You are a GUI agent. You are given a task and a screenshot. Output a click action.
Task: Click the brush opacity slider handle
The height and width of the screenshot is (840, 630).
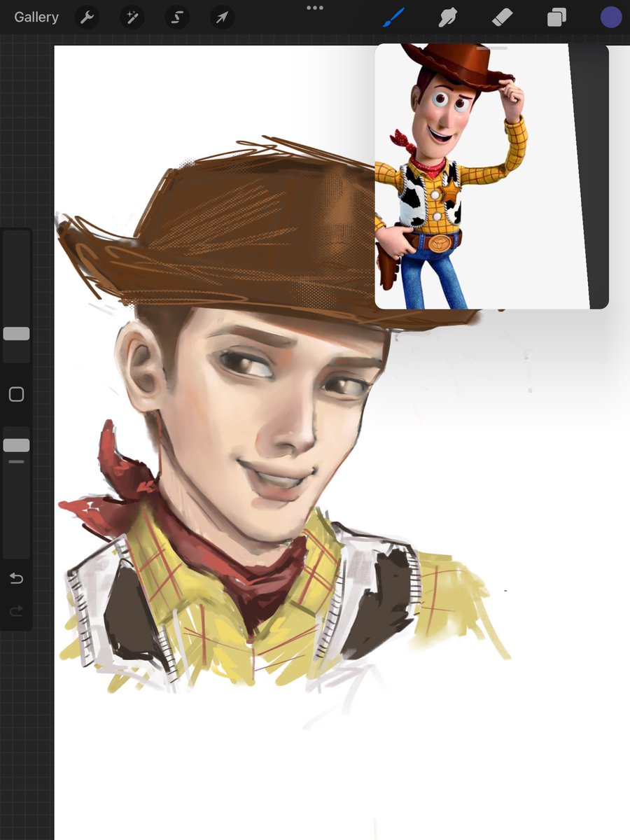16,445
